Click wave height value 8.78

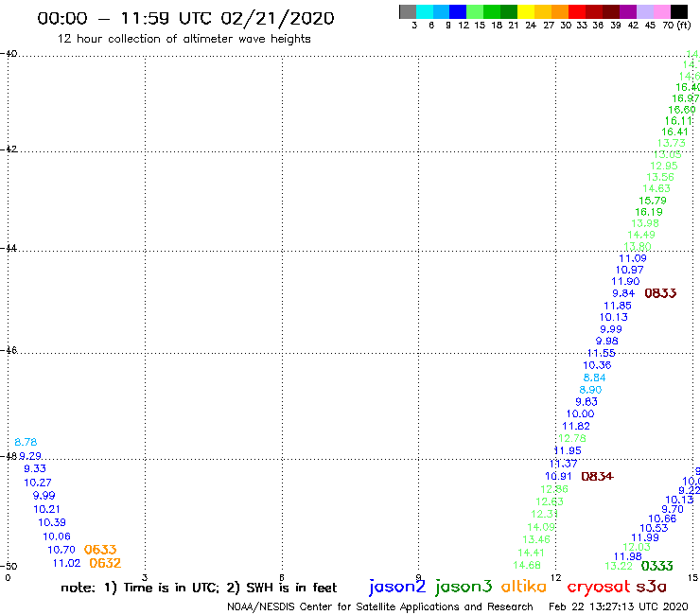coord(26,442)
